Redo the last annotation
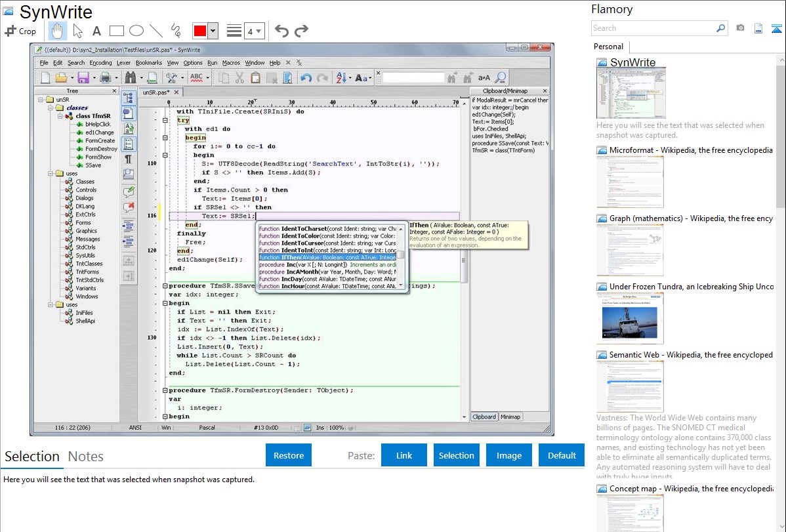Image resolution: width=786 pixels, height=532 pixels. tap(301, 31)
